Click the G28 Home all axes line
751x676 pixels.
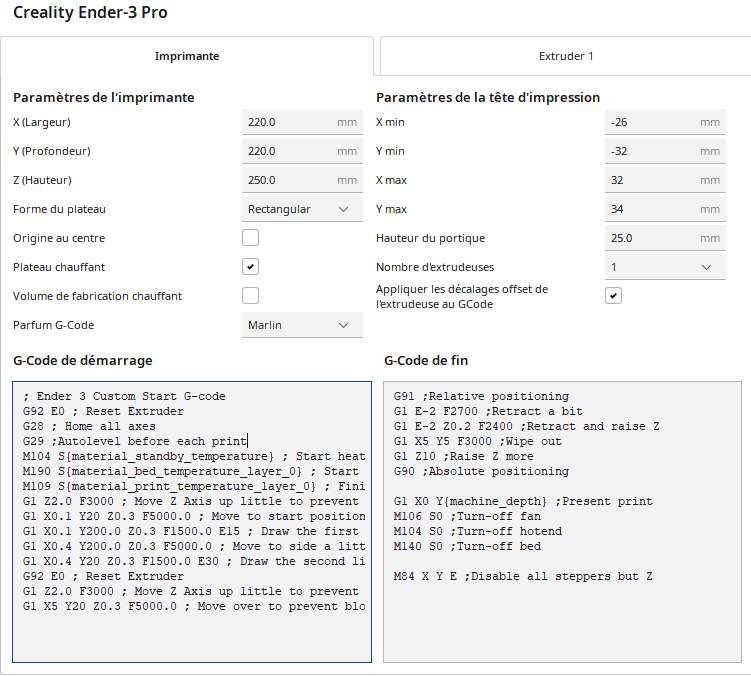[89, 426]
